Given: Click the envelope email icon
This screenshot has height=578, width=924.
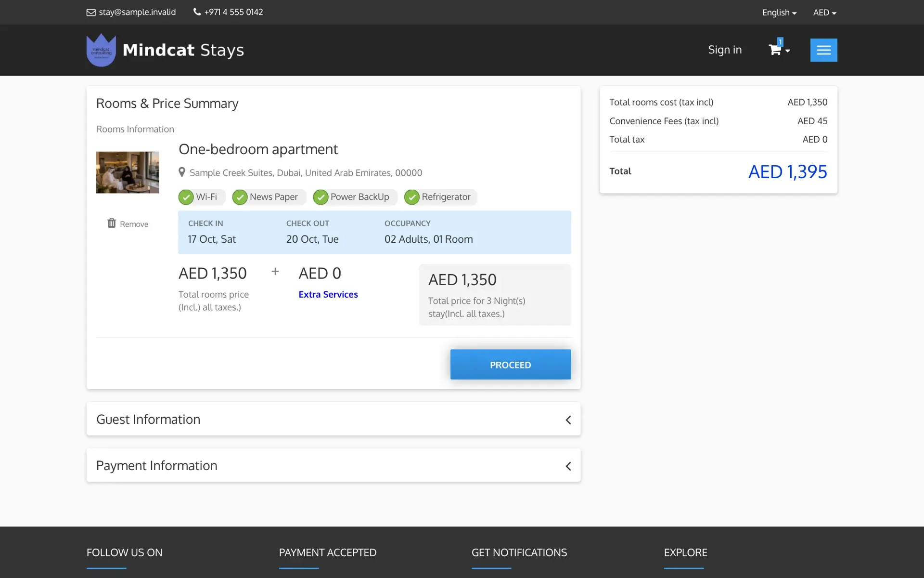Looking at the screenshot, I should coord(91,13).
